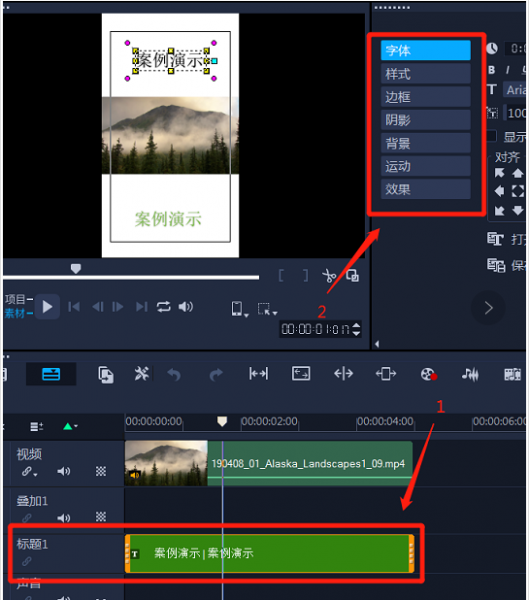Select the Alaska_Landscapes video clip

pyautogui.click(x=269, y=463)
